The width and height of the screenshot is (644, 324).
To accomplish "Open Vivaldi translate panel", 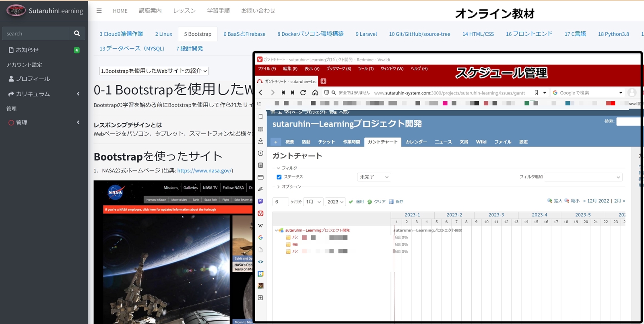I will pyautogui.click(x=260, y=189).
